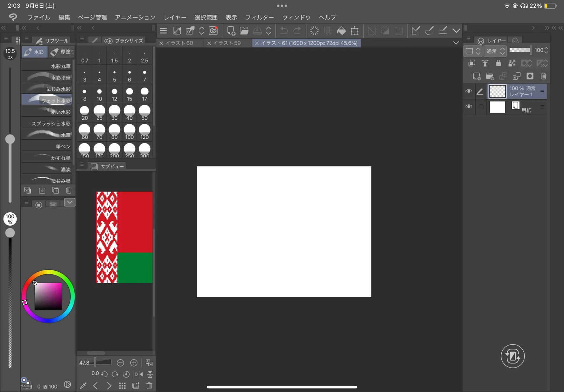
Task: Choose the 水彩丸筆 brush
Action: (47, 66)
